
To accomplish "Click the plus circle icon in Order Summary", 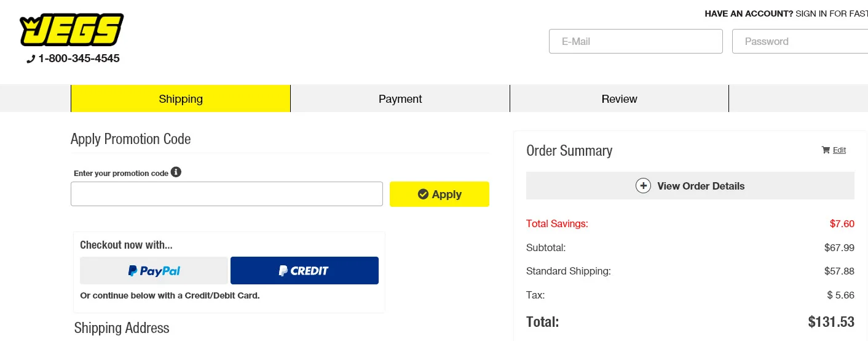I will (x=643, y=186).
